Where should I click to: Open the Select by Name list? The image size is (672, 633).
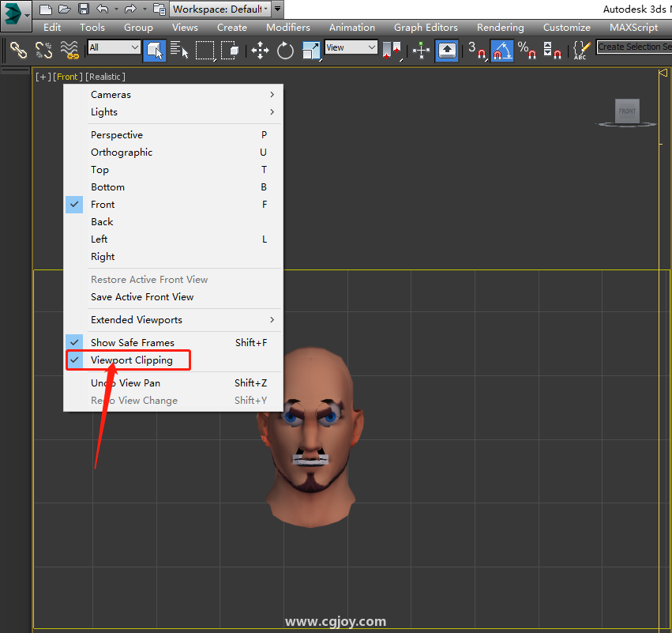pyautogui.click(x=179, y=50)
